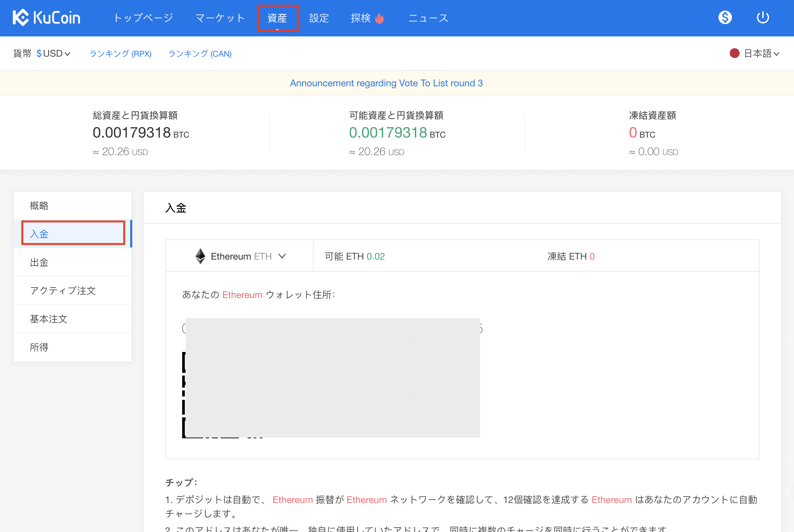
Task: Open トップページ in top navigation
Action: pyautogui.click(x=143, y=18)
